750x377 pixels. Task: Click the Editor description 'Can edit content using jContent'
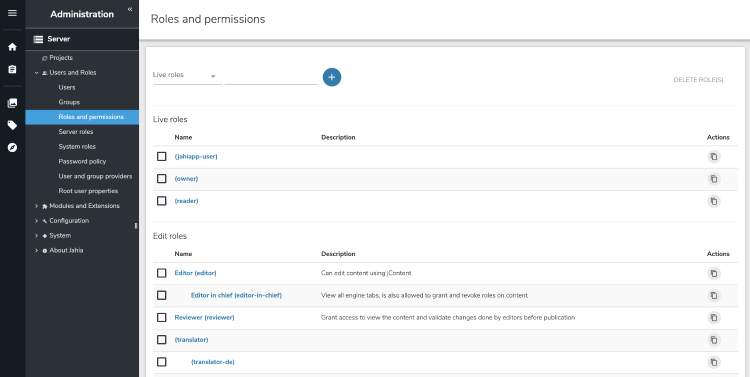366,273
